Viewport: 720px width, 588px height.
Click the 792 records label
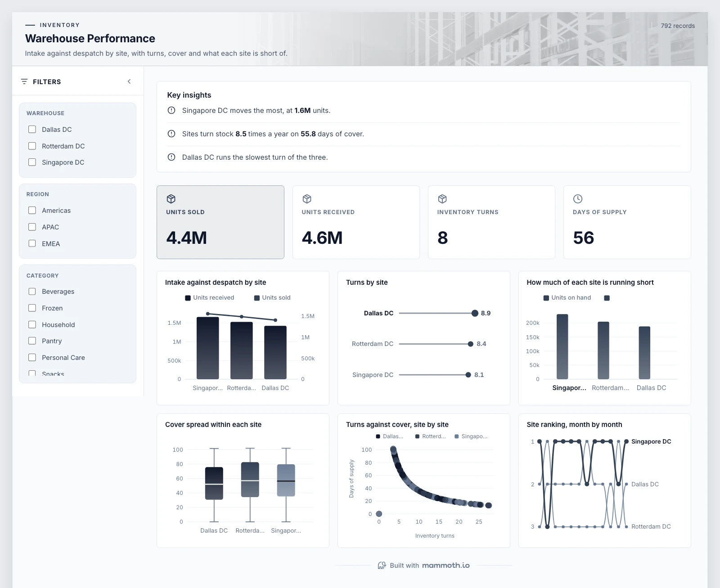click(678, 26)
